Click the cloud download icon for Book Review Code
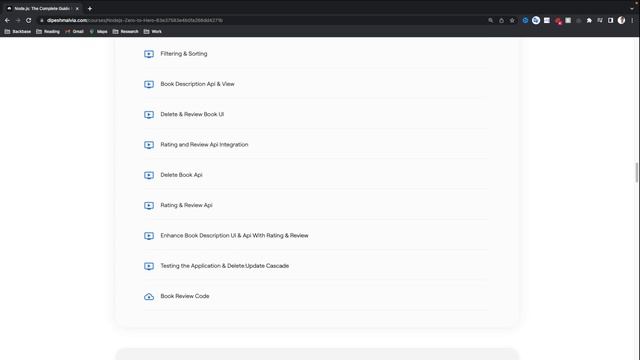This screenshot has height=360, width=640. 149,296
